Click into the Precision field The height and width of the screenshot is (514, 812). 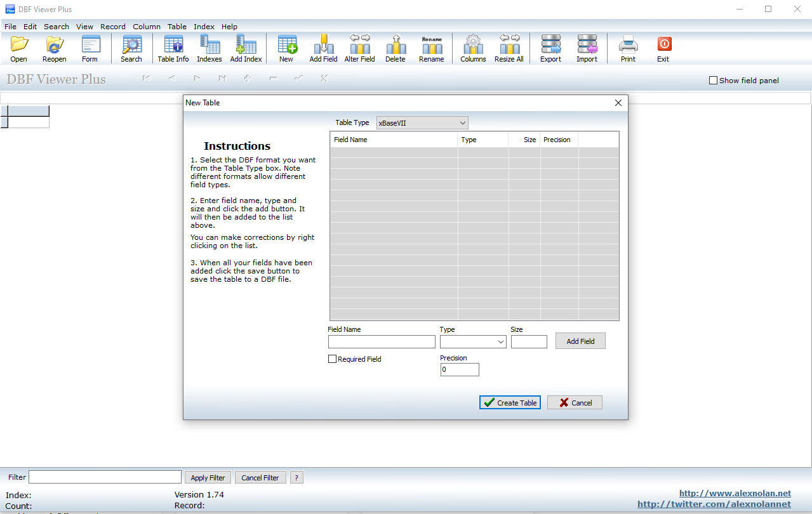[460, 369]
